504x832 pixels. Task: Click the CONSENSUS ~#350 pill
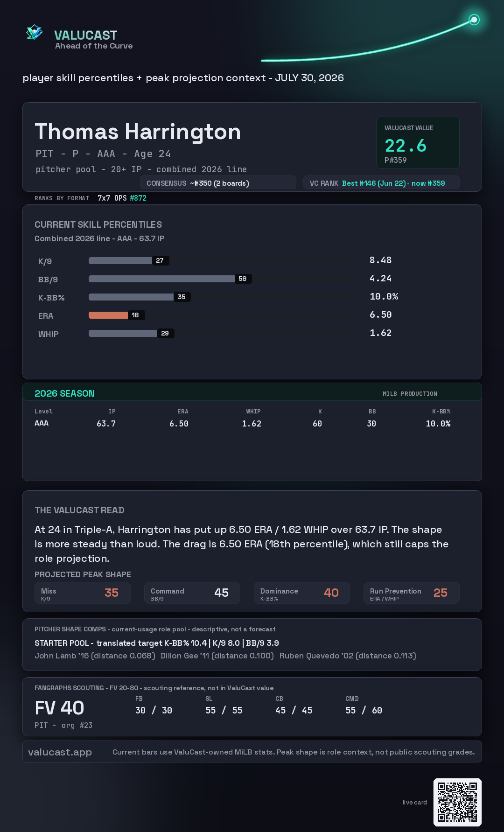pyautogui.click(x=218, y=183)
